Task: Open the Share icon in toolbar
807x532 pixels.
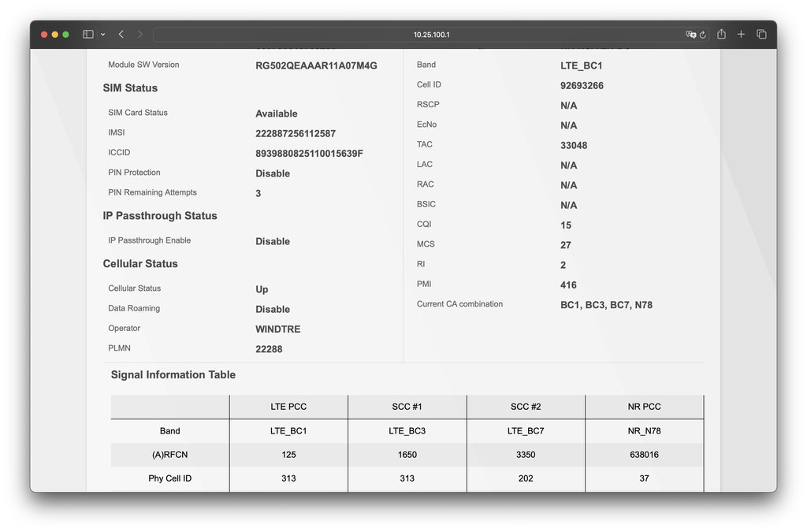Action: 722,34
